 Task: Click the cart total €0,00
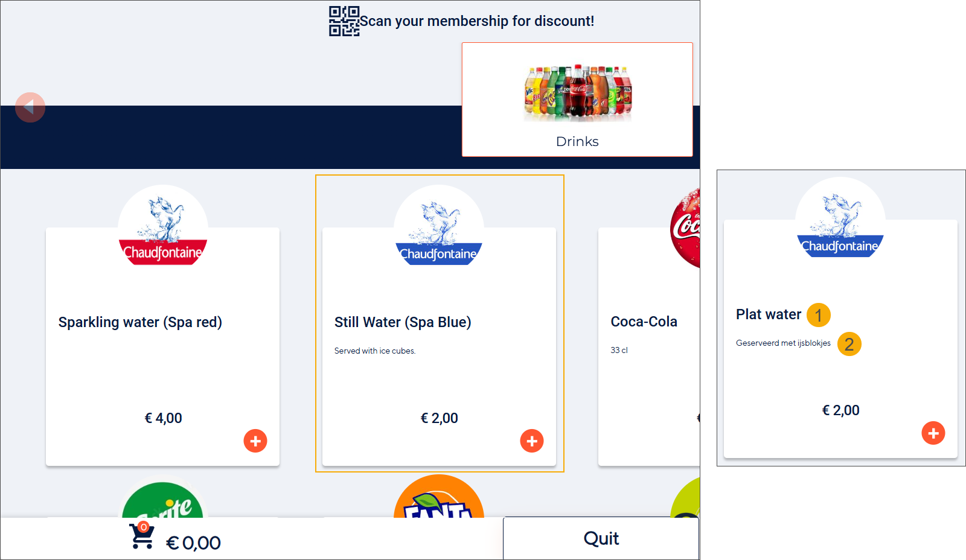click(193, 543)
